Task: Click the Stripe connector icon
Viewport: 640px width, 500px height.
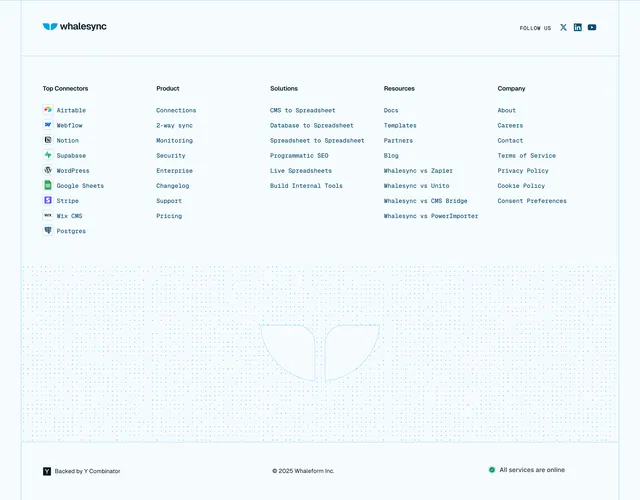Action: click(48, 200)
